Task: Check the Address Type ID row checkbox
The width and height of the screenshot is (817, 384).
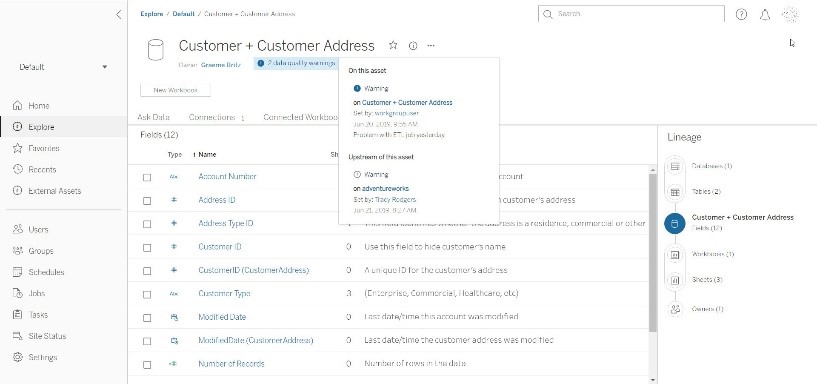Action: 147,224
